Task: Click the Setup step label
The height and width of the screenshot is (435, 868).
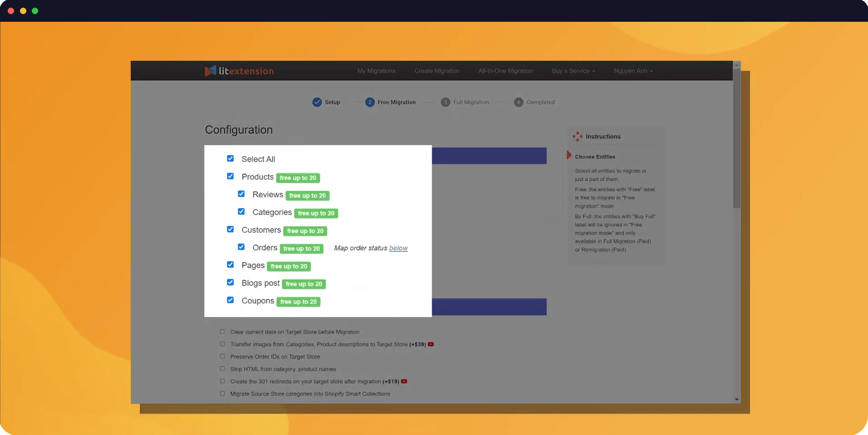Action: [332, 102]
